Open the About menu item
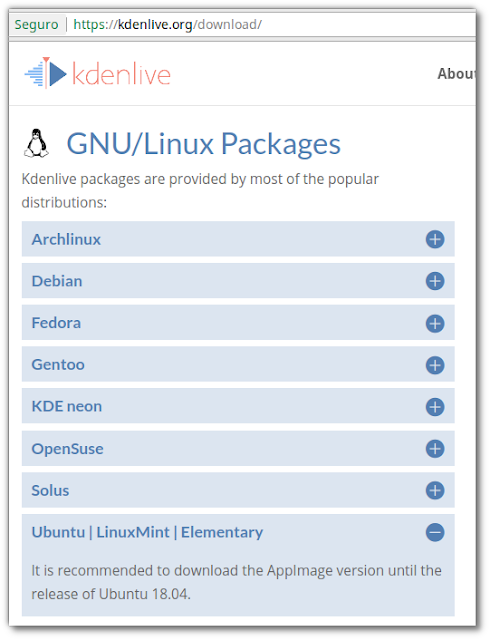490x640 pixels. click(x=456, y=74)
